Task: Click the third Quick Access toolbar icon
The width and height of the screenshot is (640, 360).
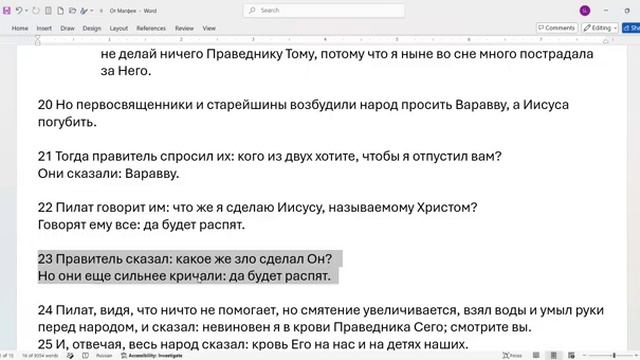Action: tap(48, 11)
